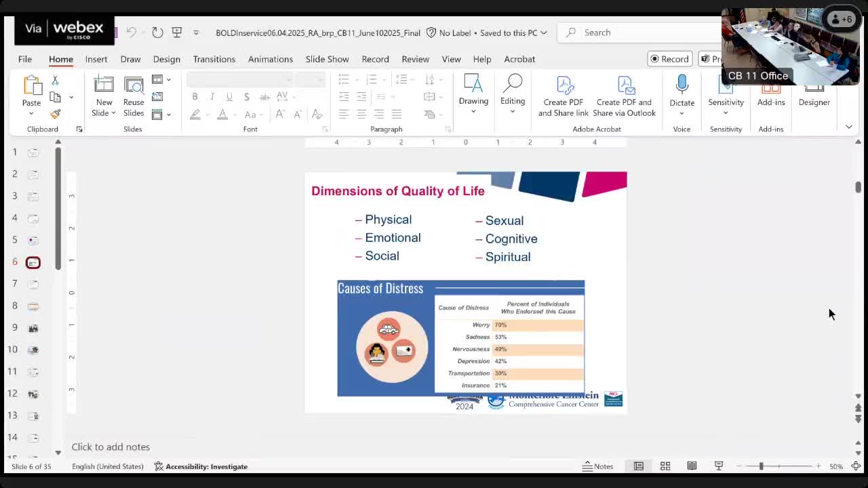The height and width of the screenshot is (488, 868).
Task: Open the Transitions ribbon tab
Action: pos(214,59)
